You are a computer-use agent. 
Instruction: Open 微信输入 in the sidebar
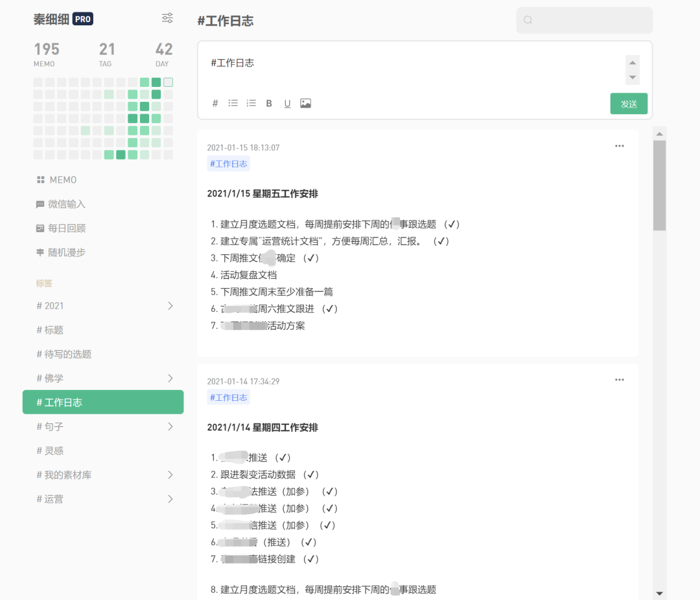(x=60, y=204)
